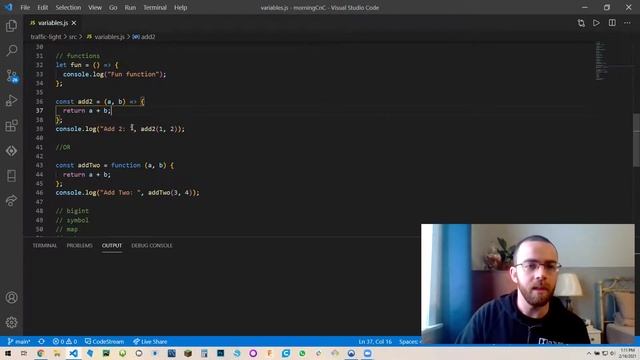Click the '// symbol' comment line

72,220
